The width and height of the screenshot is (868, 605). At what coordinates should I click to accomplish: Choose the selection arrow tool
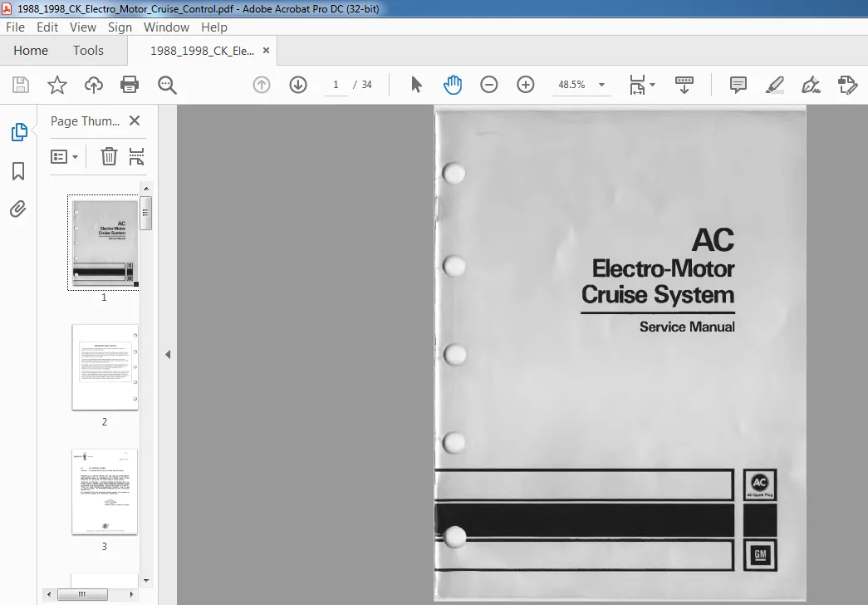[416, 85]
